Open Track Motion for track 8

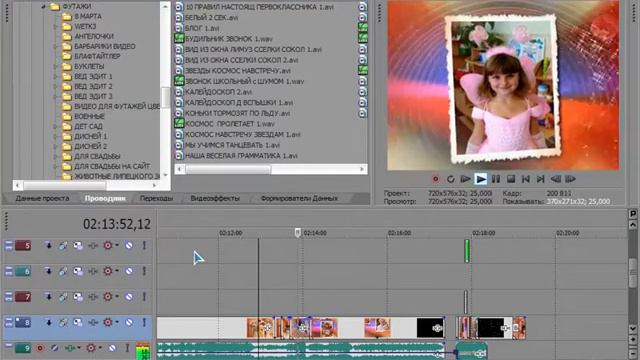78,323
